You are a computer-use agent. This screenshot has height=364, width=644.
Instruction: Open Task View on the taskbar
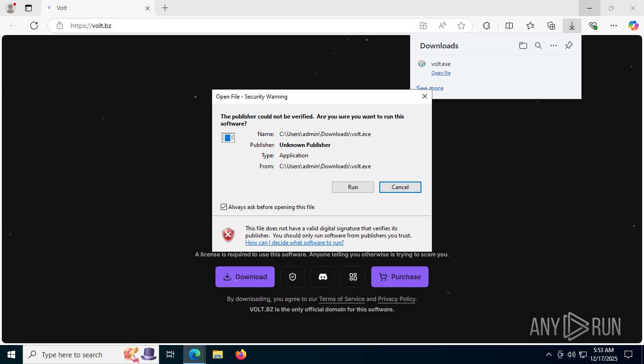170,355
